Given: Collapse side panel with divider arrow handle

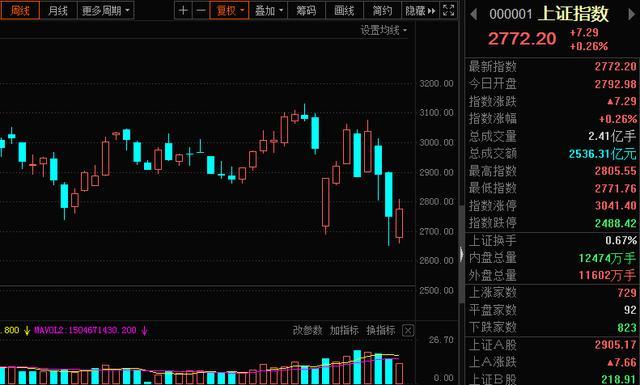Looking at the screenshot, I should coord(461,254).
